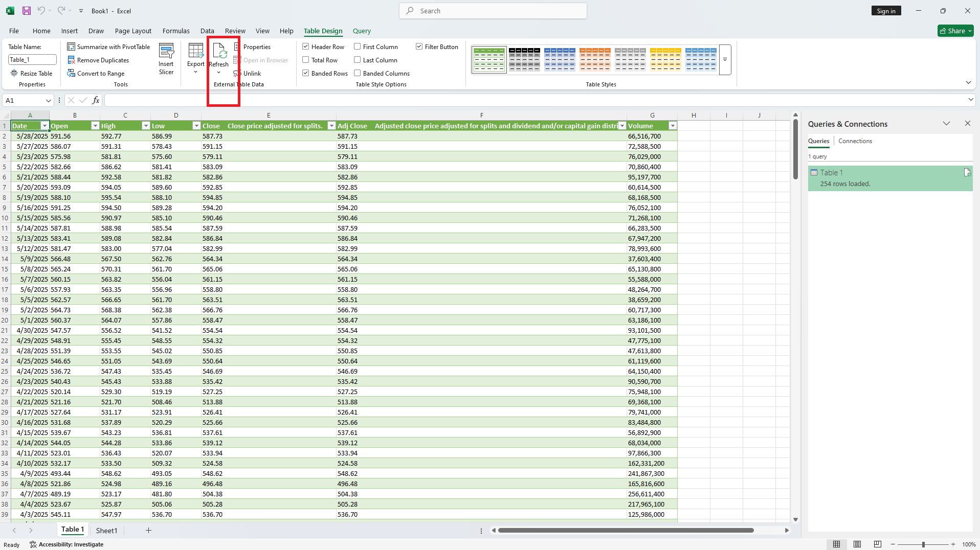Open the Data ribbon tab
The image size is (980, 550).
[207, 31]
